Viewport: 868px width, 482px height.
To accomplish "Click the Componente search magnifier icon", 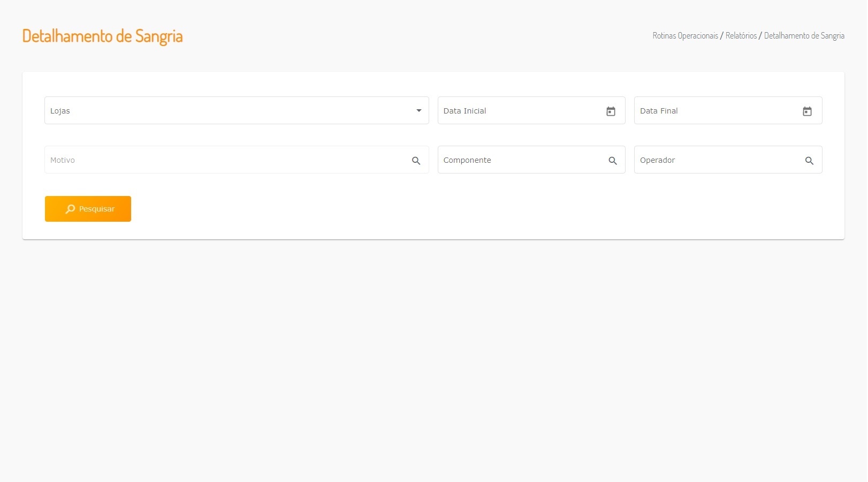I will 613,161.
